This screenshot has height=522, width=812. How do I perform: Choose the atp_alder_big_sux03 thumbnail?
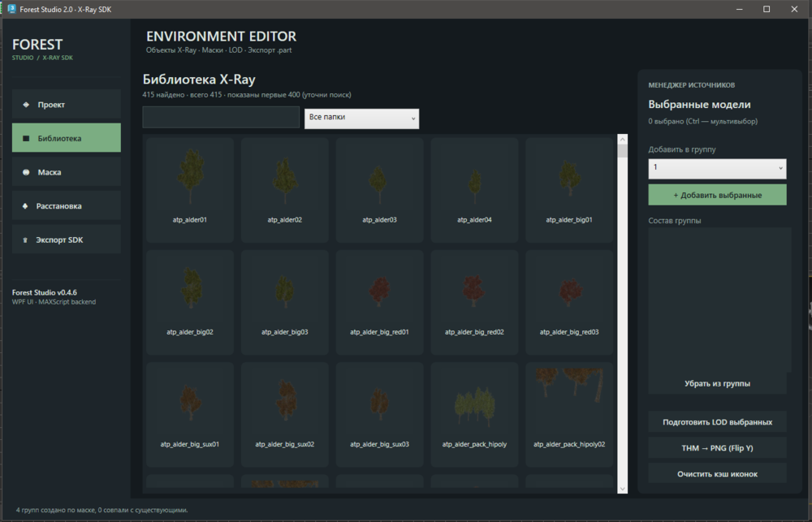(379, 414)
